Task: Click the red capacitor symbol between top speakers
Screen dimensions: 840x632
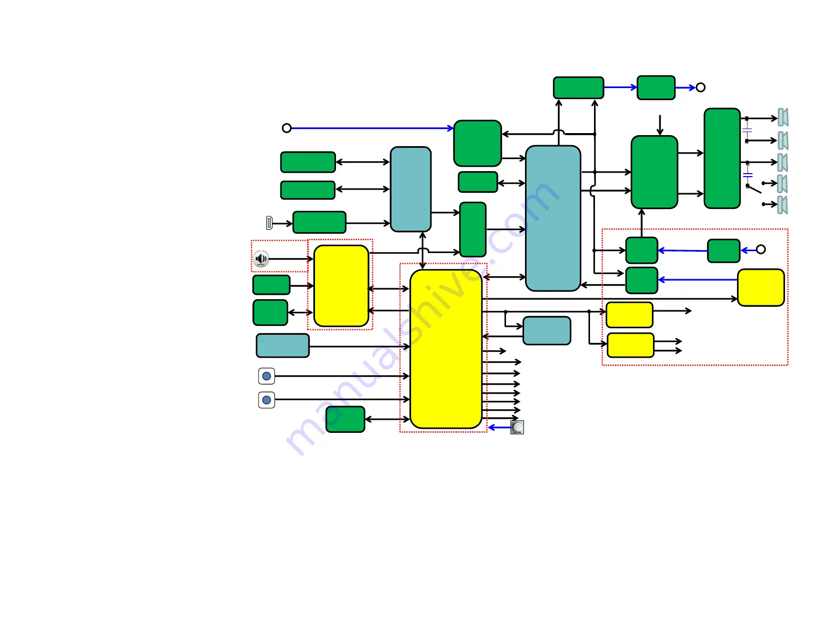Action: [x=747, y=130]
